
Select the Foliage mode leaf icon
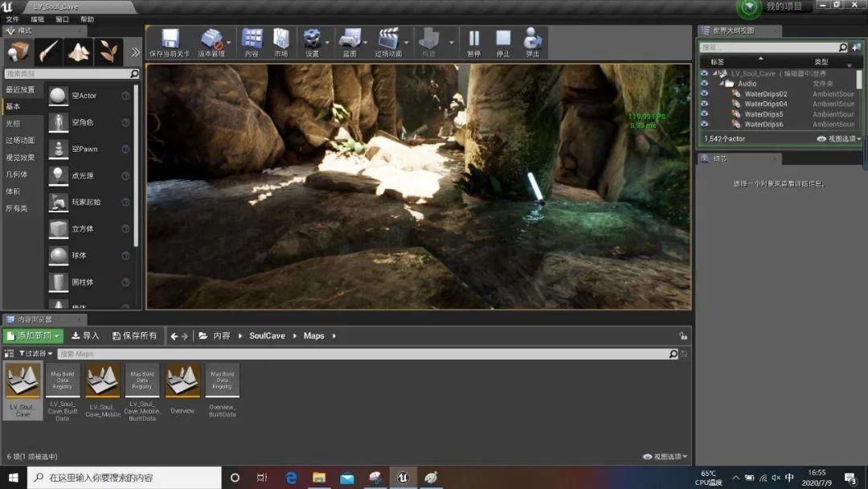click(108, 51)
